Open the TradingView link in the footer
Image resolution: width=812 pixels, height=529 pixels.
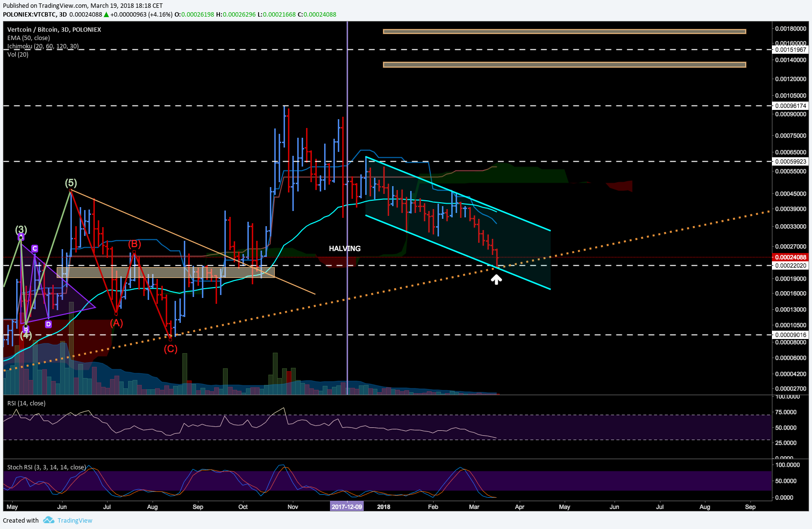[x=75, y=520]
